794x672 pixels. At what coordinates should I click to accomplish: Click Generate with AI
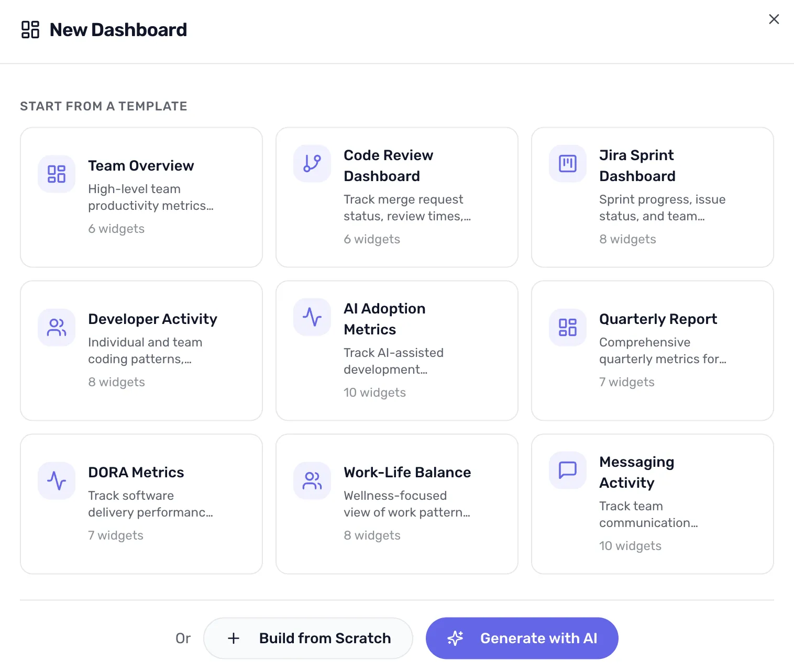pyautogui.click(x=522, y=638)
